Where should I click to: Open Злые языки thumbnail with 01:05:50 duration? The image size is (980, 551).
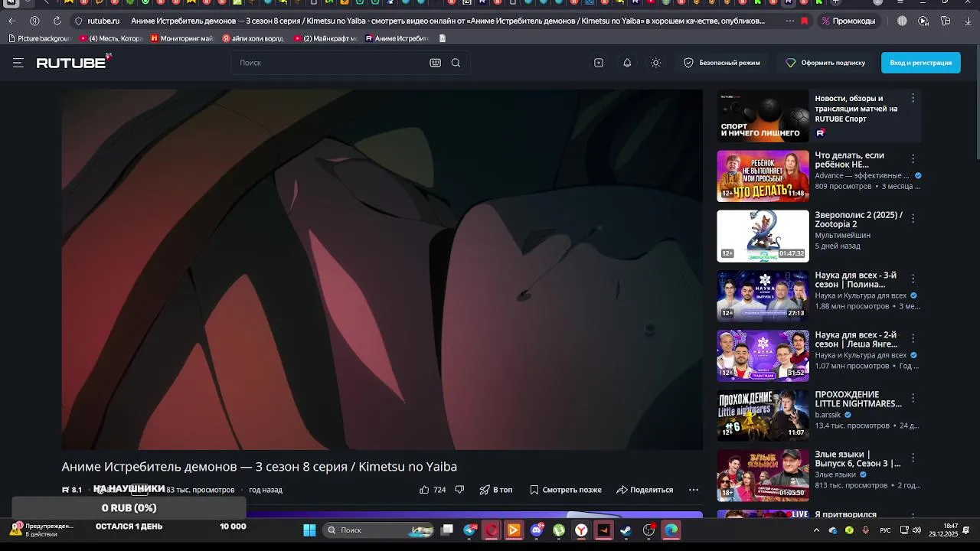(763, 474)
